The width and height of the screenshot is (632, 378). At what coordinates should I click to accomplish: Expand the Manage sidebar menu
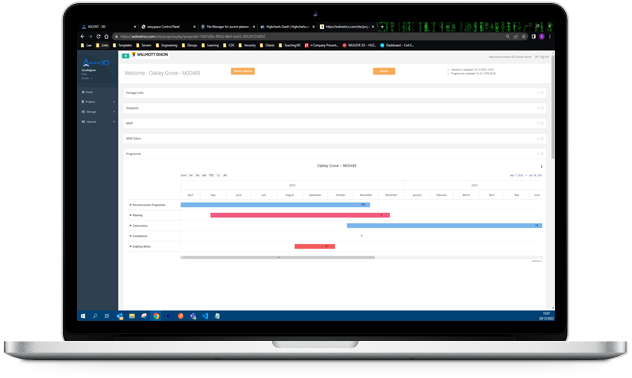point(98,112)
